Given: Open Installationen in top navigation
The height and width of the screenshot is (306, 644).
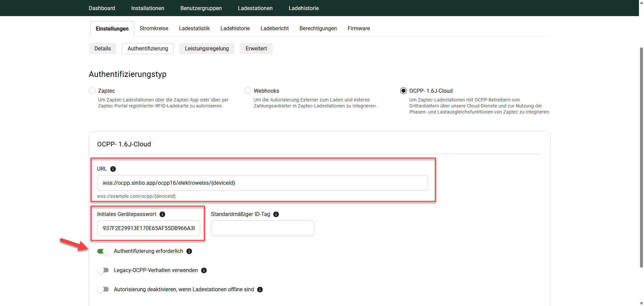Looking at the screenshot, I should point(148,8).
